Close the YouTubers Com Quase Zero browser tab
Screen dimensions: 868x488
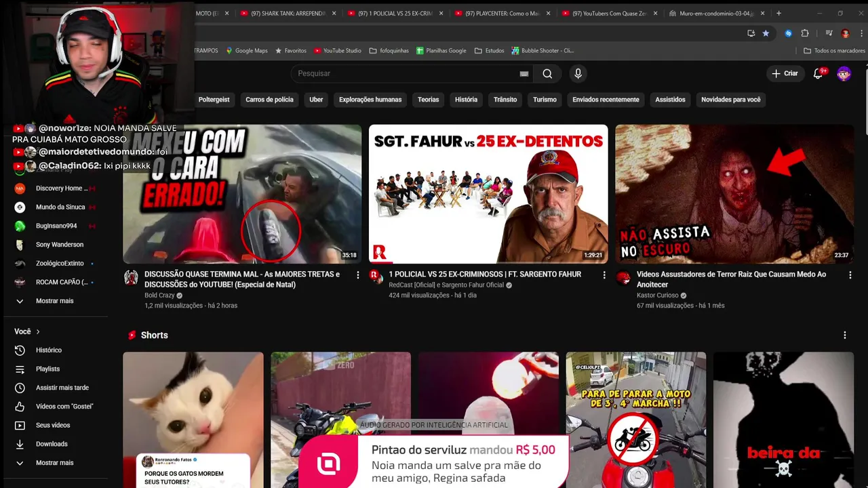coord(655,14)
